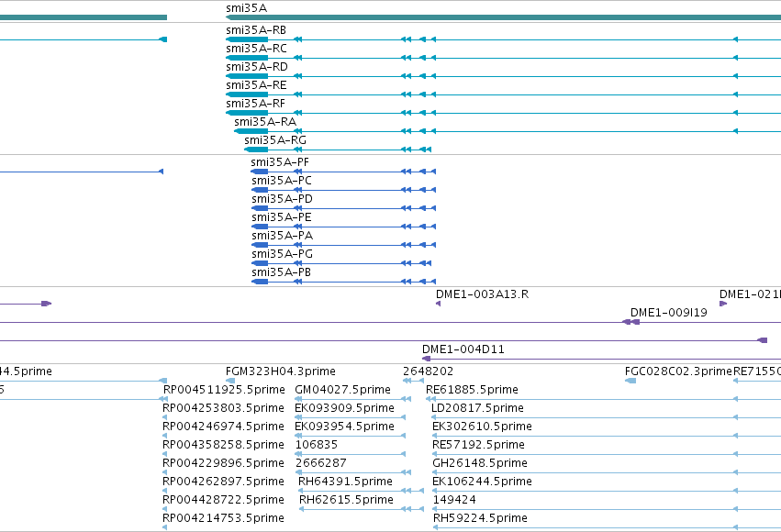Select EST RH64391.5prime
Viewport: 781px width, 532px height.
[x=346, y=482]
